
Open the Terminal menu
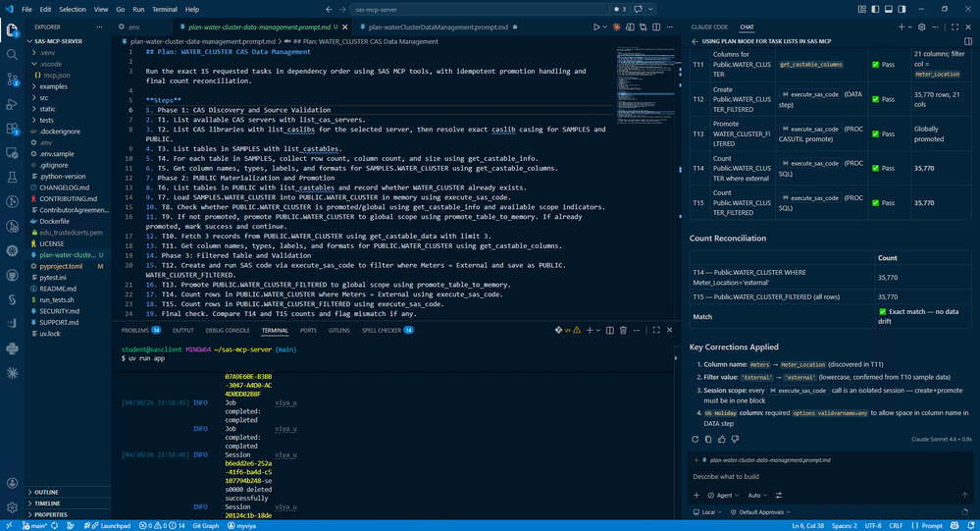tap(165, 10)
